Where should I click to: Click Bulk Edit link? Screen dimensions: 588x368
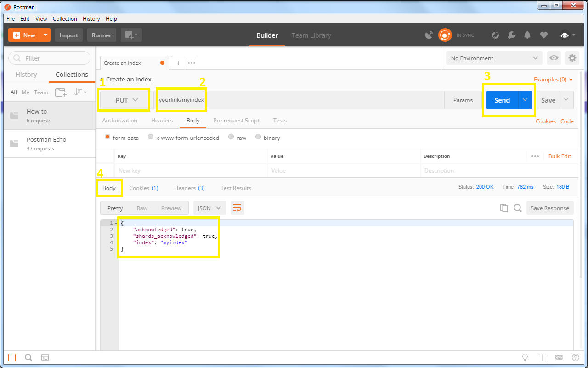pyautogui.click(x=560, y=156)
